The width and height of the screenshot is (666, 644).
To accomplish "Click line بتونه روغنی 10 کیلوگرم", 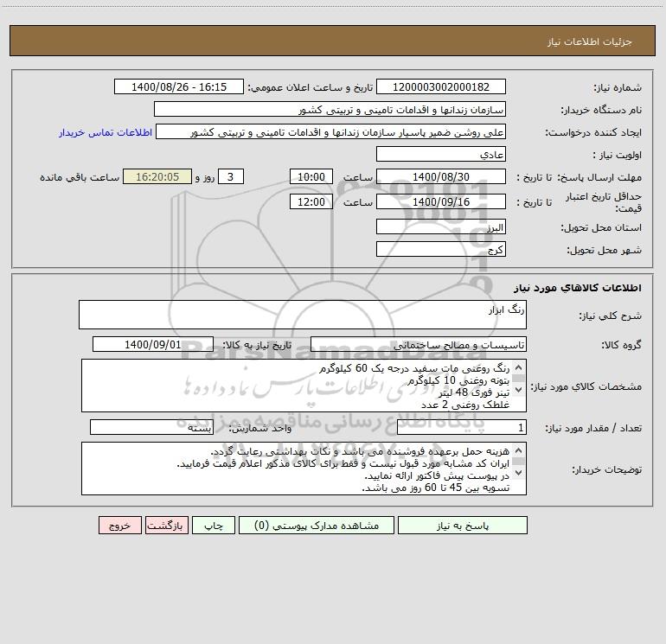I will pos(458,380).
